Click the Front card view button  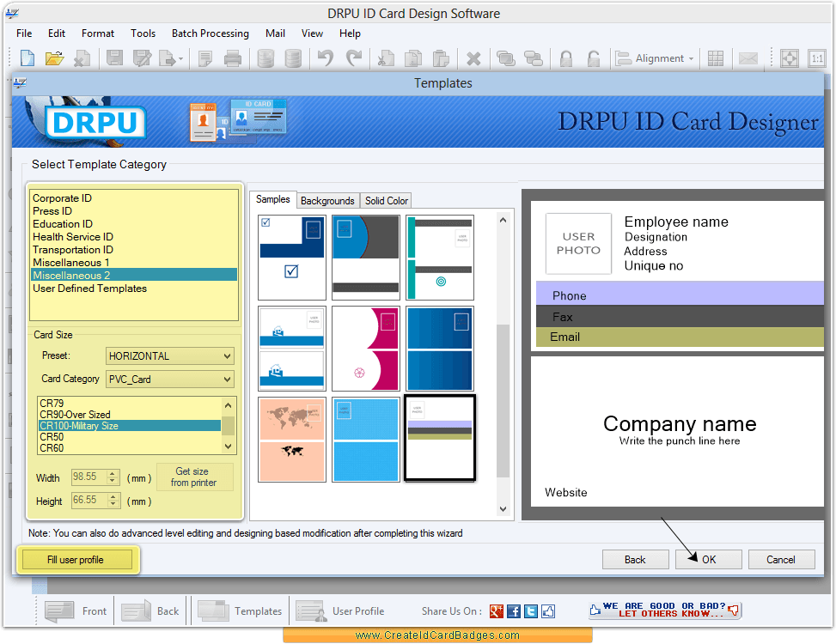click(x=76, y=611)
